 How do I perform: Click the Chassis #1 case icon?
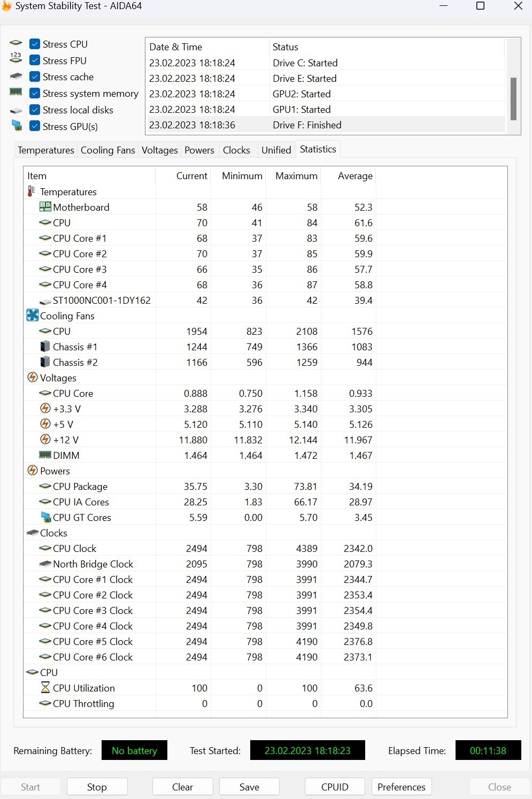point(45,347)
